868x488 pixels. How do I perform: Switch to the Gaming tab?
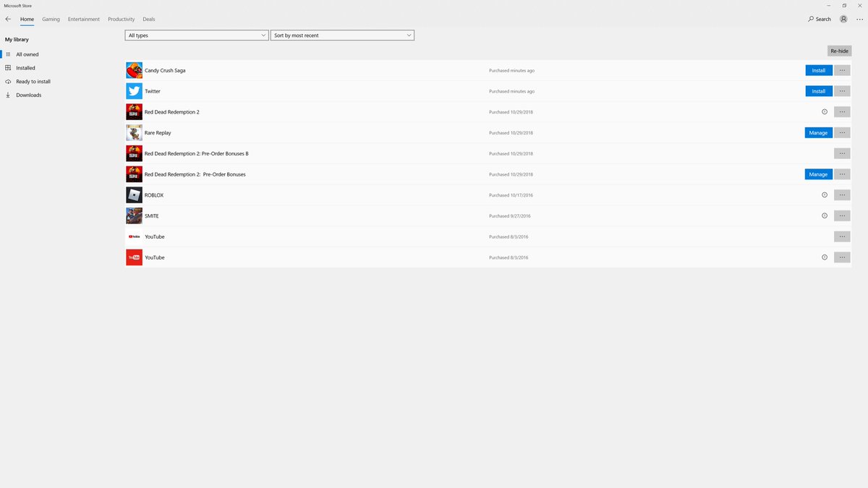pos(51,20)
